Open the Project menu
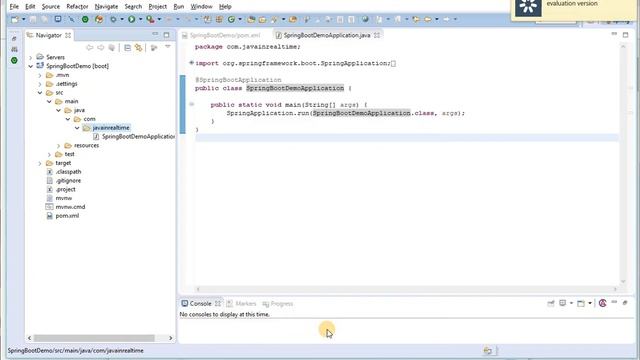Image resolution: width=640 pixels, height=360 pixels. tap(158, 7)
